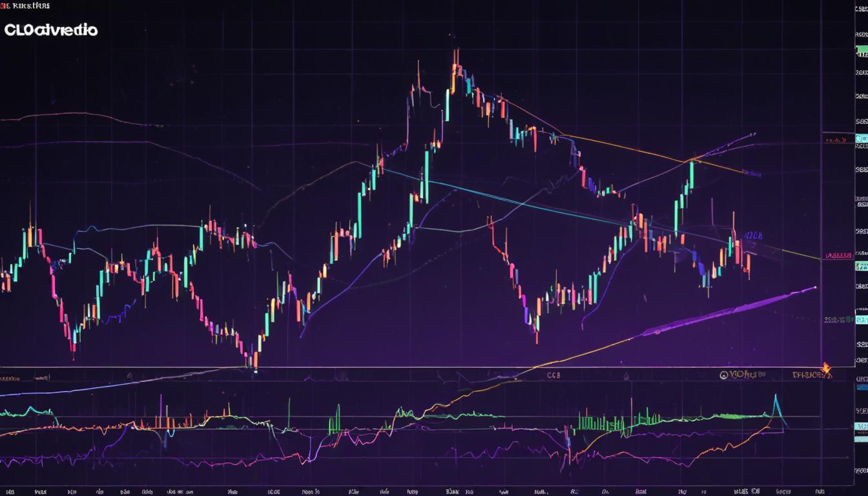Viewport: 868px width, 496px height.
Task: Click the CLOadviedo logo top-left
Action: 52,30
